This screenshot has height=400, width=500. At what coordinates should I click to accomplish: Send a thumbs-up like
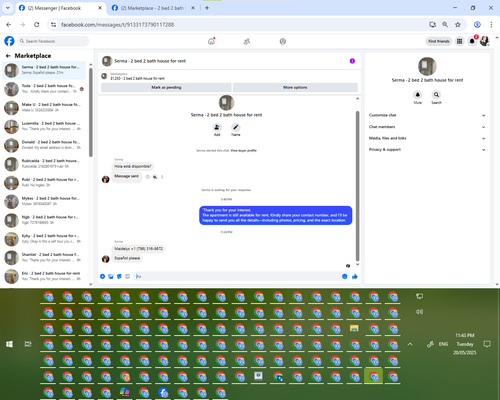[355, 276]
